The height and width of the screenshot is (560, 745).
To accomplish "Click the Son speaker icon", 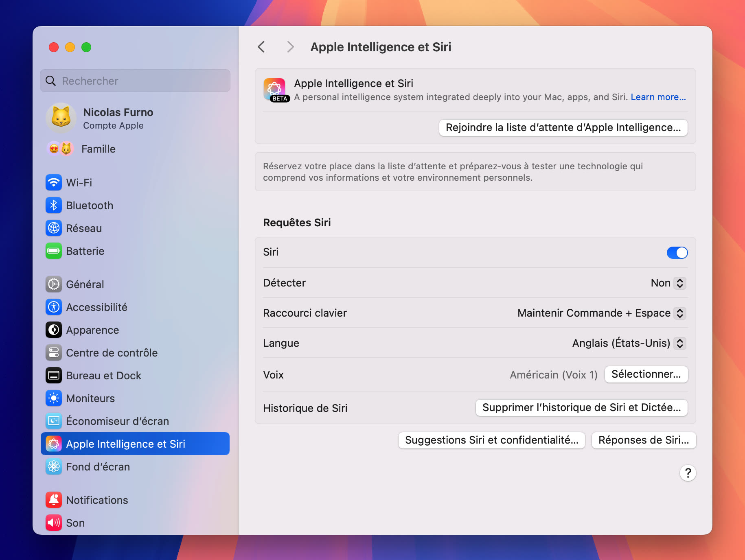I will click(x=53, y=523).
